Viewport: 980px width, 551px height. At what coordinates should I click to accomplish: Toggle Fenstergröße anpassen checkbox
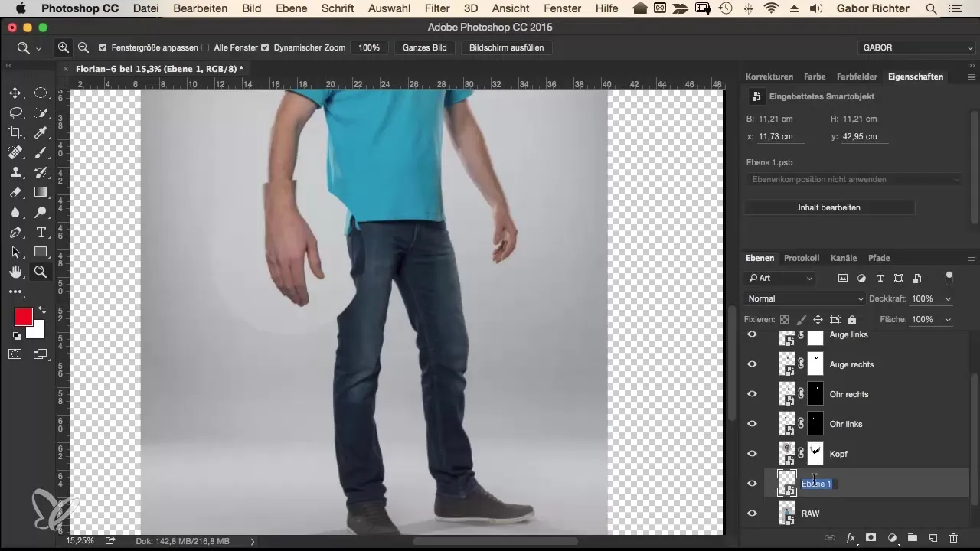[x=103, y=47]
